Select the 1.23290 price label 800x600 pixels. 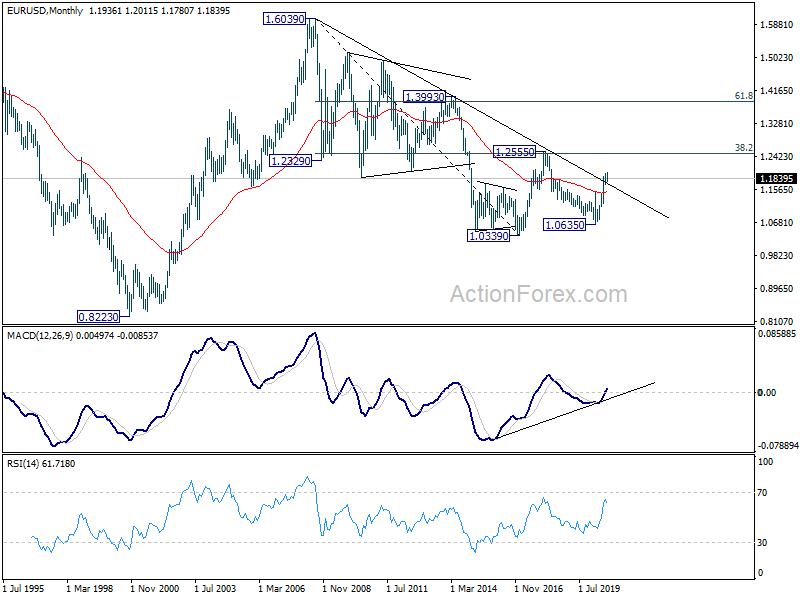(290, 161)
